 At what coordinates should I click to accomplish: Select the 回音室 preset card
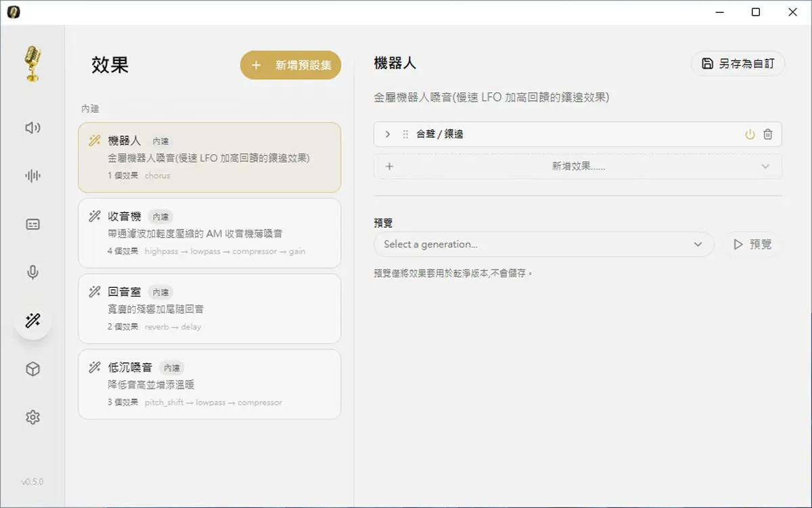[210, 308]
